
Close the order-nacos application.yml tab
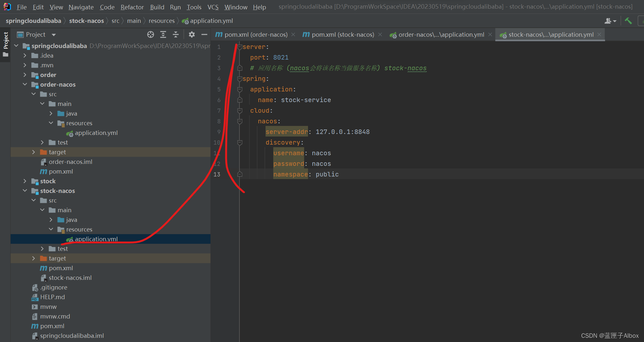coord(490,34)
